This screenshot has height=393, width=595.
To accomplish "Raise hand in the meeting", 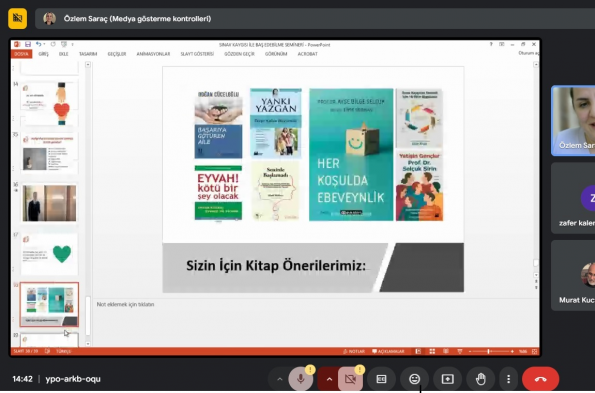I will [x=481, y=379].
